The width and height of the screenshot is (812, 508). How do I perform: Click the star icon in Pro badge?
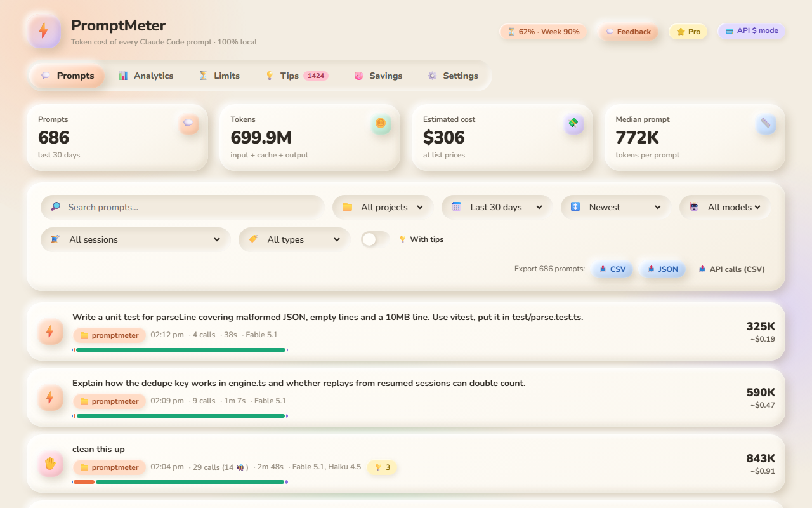click(681, 32)
